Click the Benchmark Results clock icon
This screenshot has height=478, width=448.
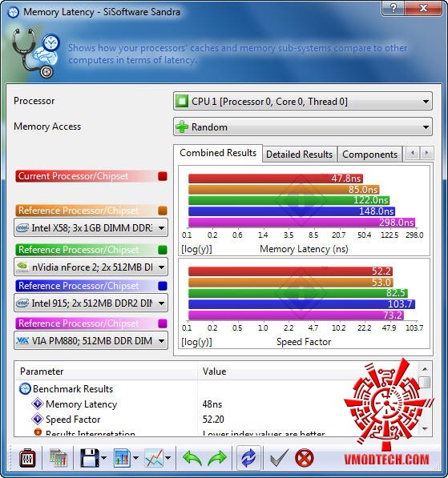[x=25, y=388]
